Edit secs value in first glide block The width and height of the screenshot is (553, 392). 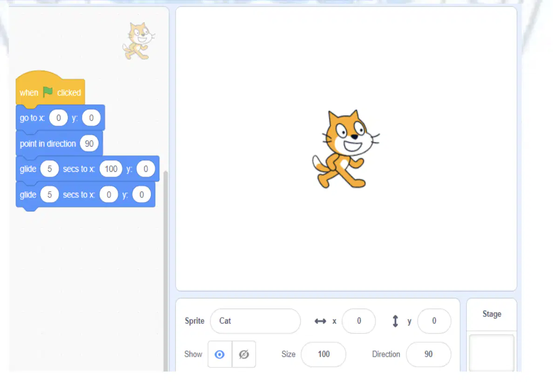(x=49, y=169)
